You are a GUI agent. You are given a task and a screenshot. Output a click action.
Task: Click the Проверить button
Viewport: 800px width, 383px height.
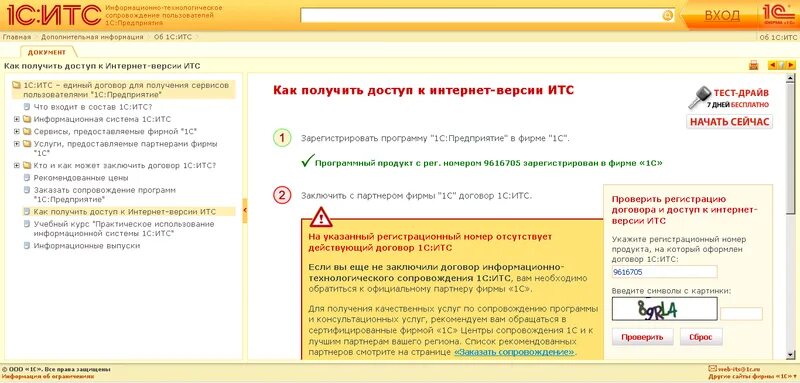642,337
